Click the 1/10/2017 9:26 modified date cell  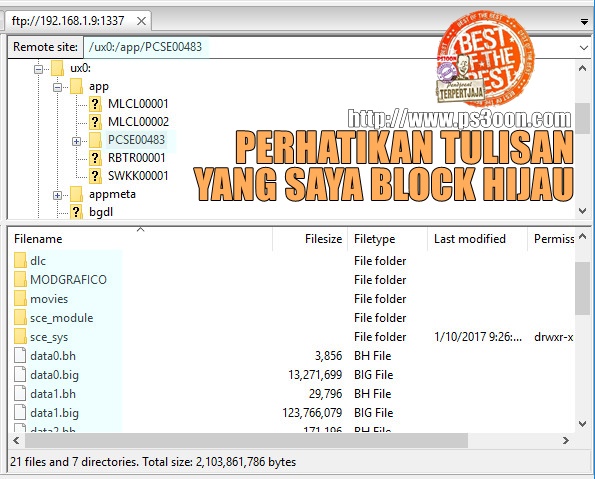pyautogui.click(x=478, y=337)
